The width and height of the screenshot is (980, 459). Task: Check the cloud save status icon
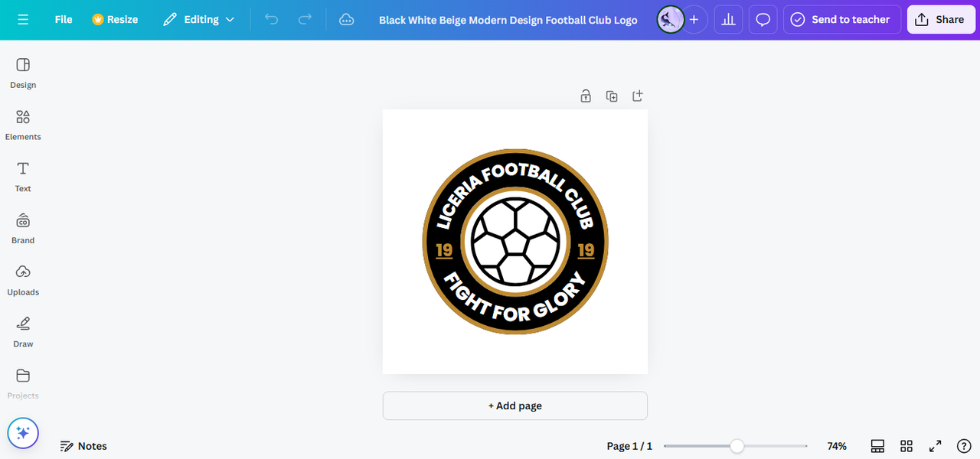(347, 19)
